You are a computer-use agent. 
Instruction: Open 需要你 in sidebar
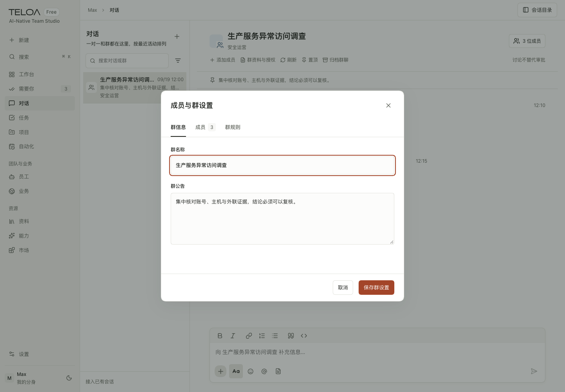40,89
